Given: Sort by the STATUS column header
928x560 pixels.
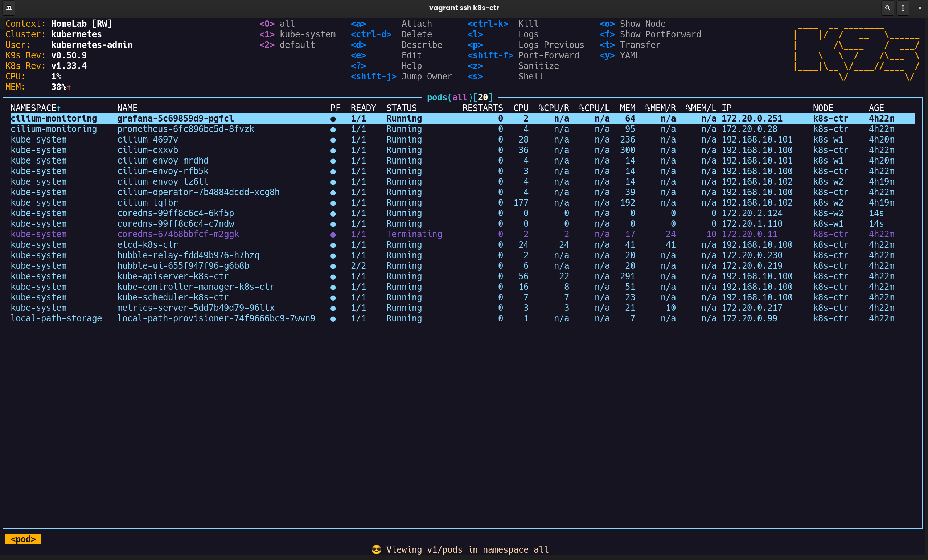Looking at the screenshot, I should [402, 108].
